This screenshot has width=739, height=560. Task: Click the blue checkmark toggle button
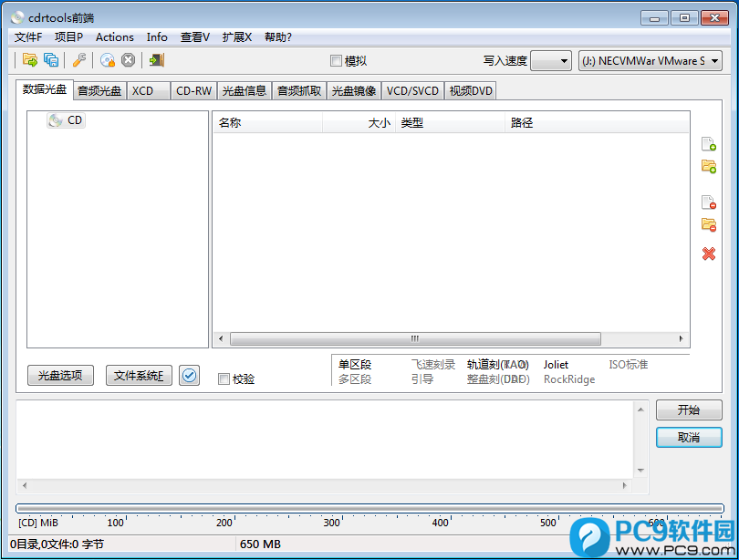tap(189, 376)
